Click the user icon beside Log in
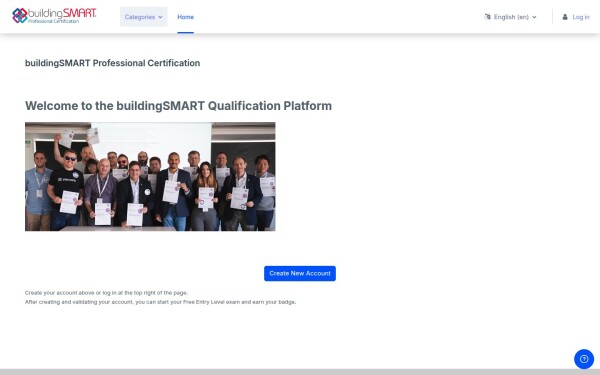Viewport: 600px width, 375px height. (x=565, y=17)
